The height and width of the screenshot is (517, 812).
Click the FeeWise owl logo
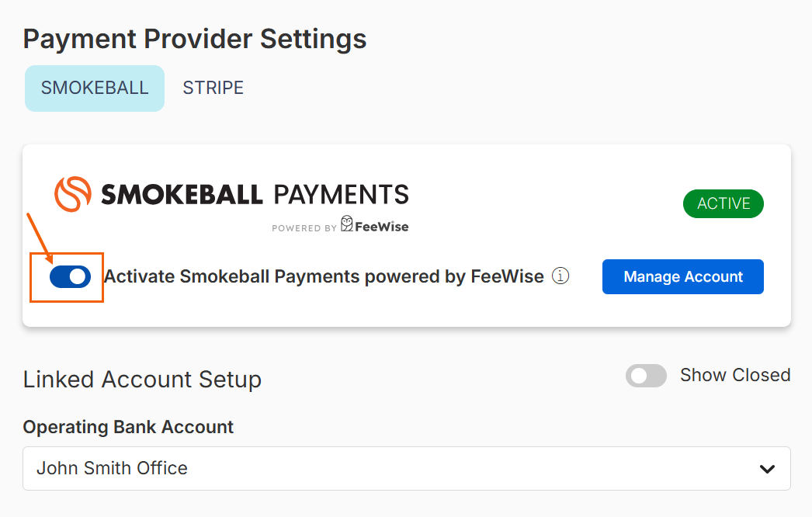(346, 224)
